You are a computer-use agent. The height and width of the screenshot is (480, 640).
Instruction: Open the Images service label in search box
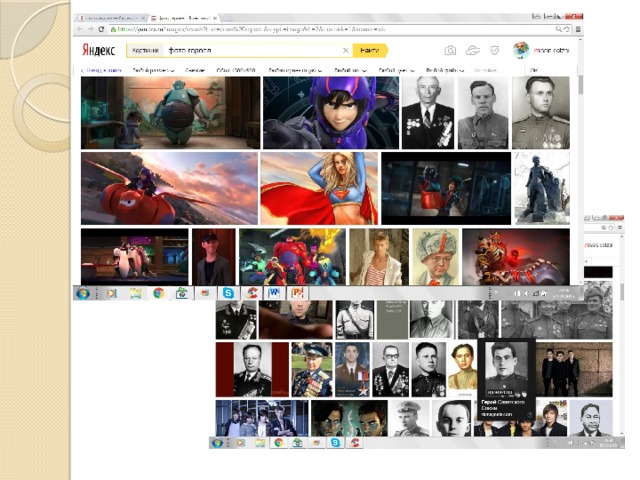tap(145, 50)
